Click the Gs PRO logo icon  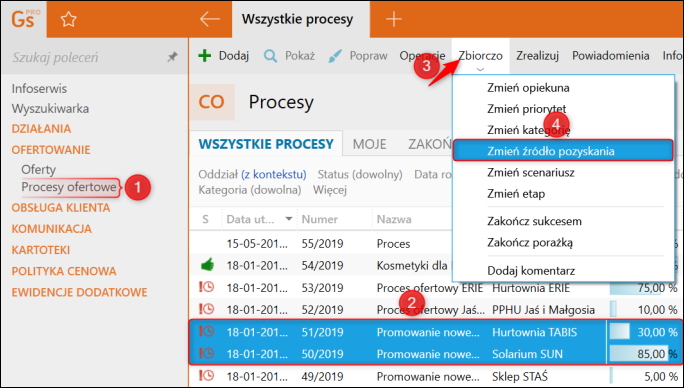click(x=25, y=19)
